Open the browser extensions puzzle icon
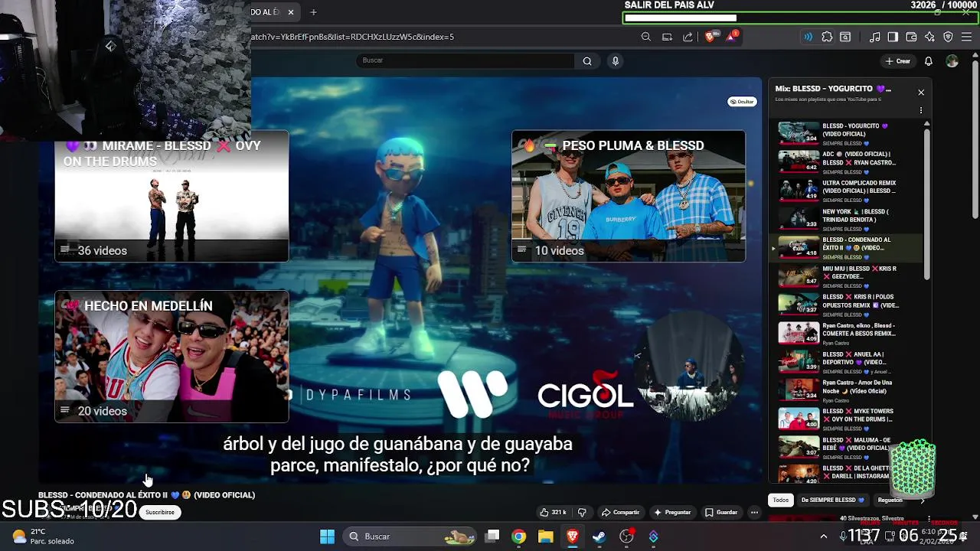This screenshot has width=980, height=551. (827, 37)
